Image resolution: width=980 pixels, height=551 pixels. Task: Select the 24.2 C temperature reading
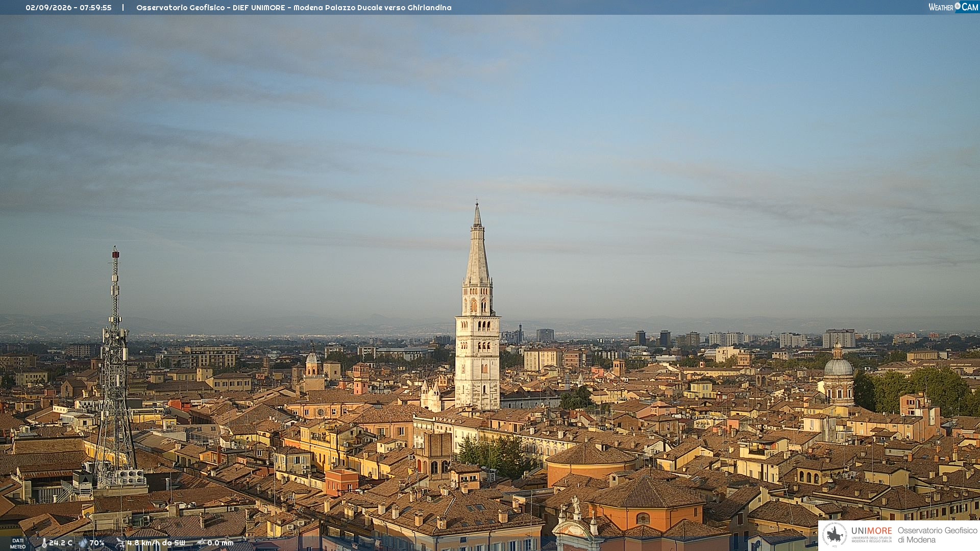click(x=61, y=543)
